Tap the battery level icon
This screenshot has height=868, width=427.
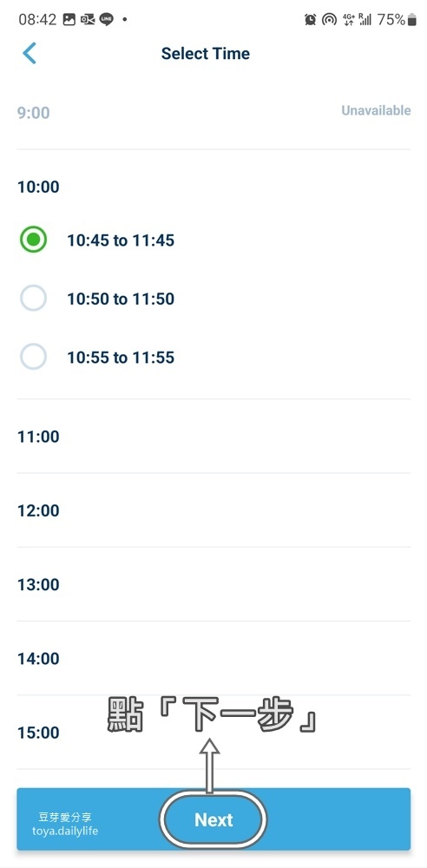click(412, 20)
